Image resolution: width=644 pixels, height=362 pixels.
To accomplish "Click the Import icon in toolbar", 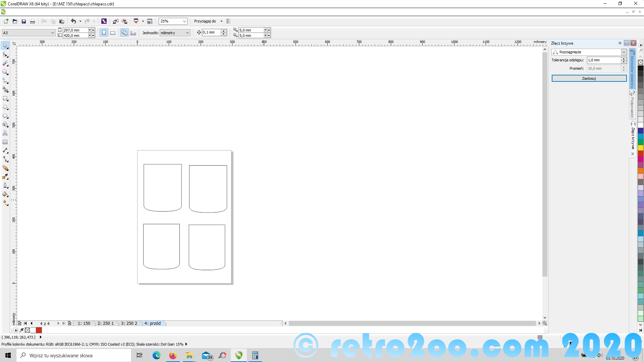I will (x=116, y=21).
